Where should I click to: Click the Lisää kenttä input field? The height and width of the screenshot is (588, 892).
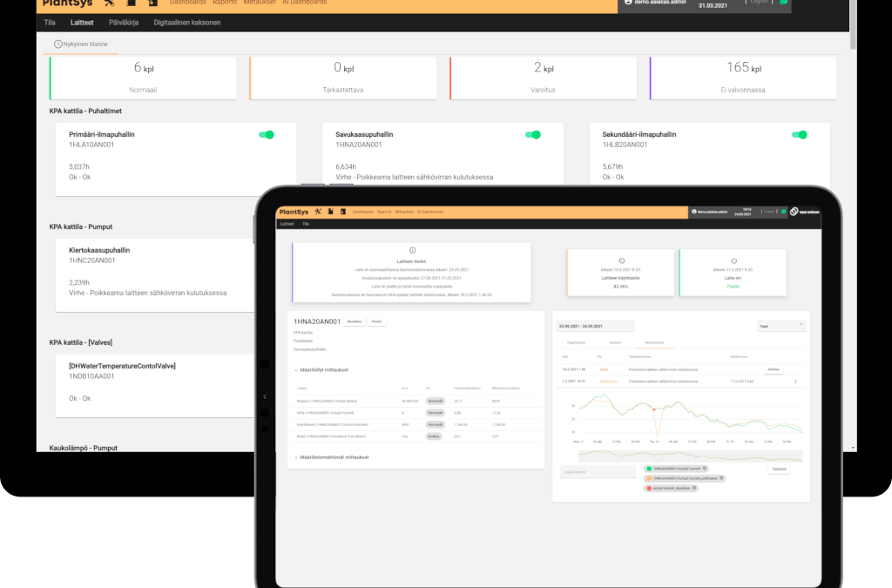point(598,472)
